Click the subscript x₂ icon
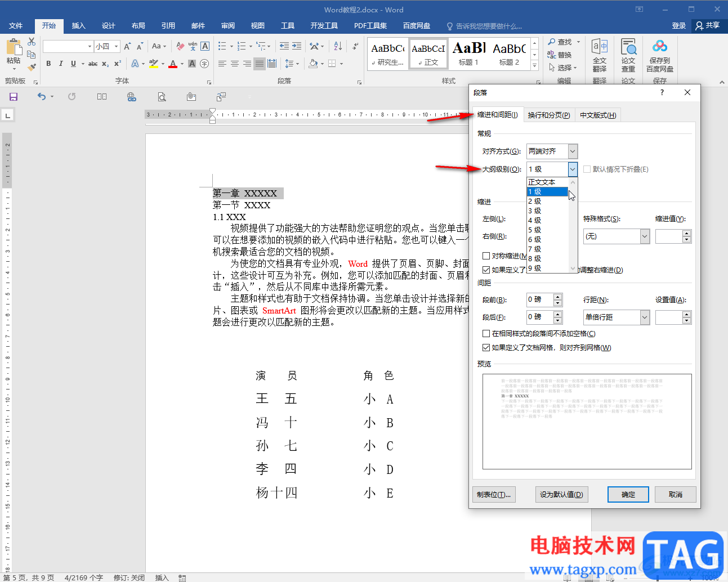This screenshot has width=728, height=582. pos(105,64)
